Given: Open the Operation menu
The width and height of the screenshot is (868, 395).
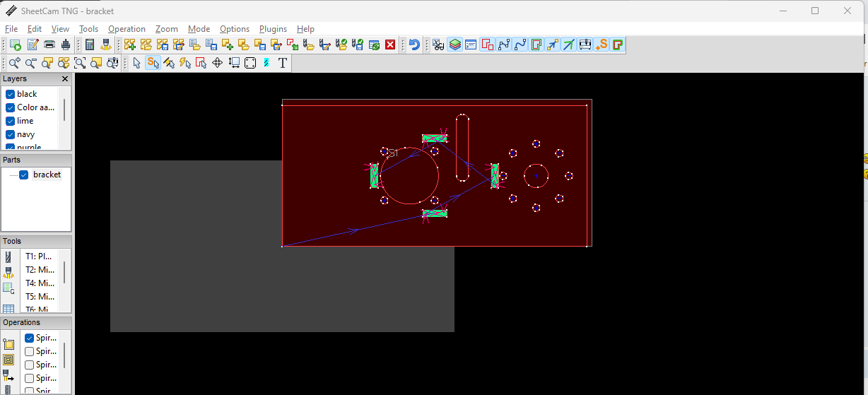Looking at the screenshot, I should (x=127, y=29).
